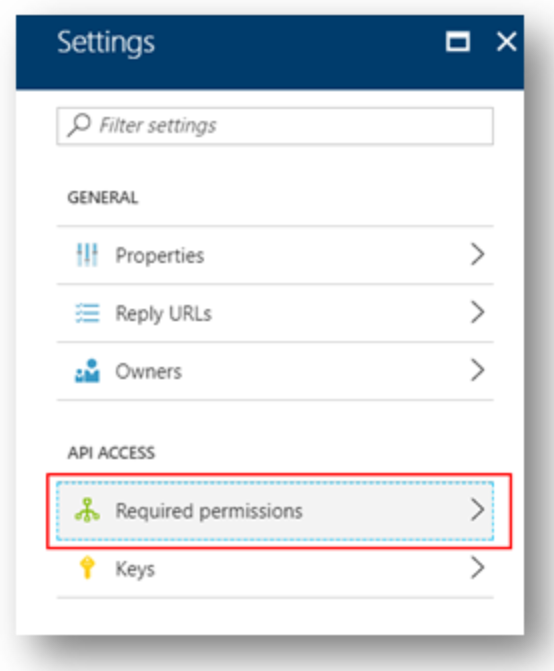
Task: Click the chevron beside Required permissions
Action: click(477, 510)
